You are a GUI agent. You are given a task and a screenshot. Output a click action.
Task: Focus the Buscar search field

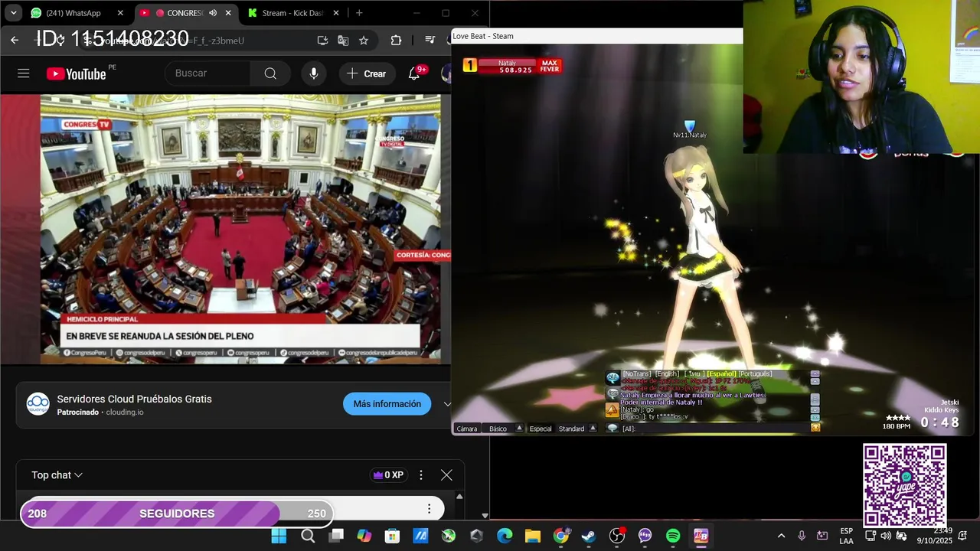(207, 73)
